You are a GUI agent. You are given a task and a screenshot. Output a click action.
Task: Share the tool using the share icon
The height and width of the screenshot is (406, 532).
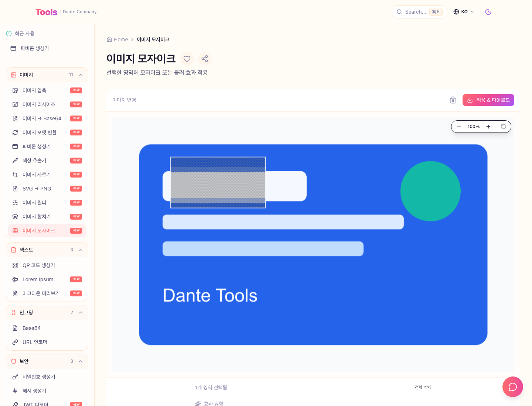coord(205,59)
